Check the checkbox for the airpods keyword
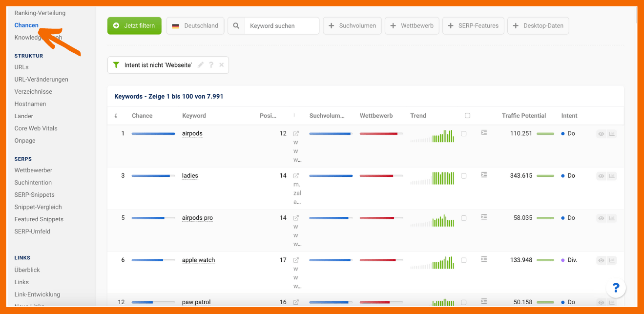This screenshot has width=644, height=314. [x=464, y=134]
